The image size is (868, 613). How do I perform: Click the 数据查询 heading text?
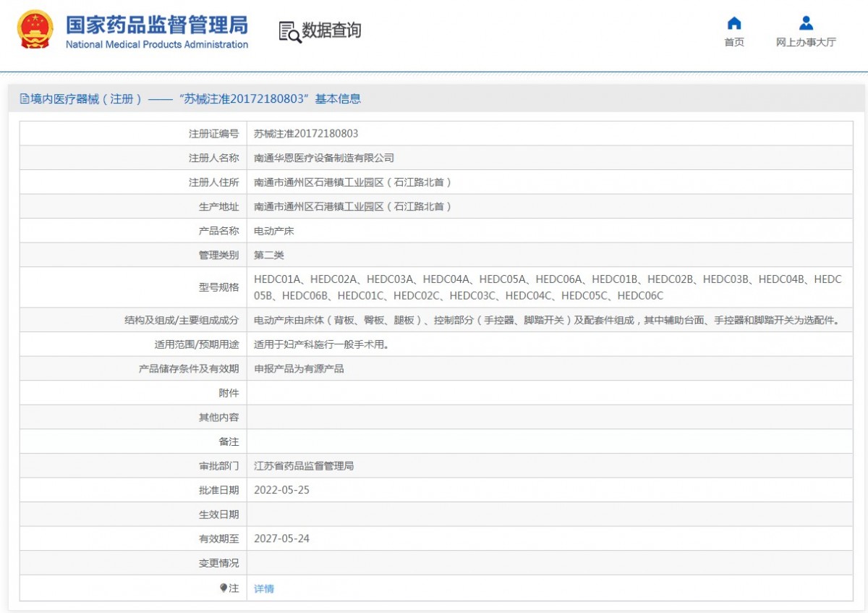[331, 30]
